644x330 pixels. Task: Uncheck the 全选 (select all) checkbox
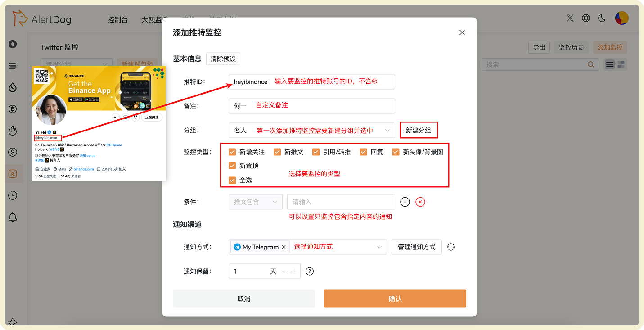tap(232, 180)
